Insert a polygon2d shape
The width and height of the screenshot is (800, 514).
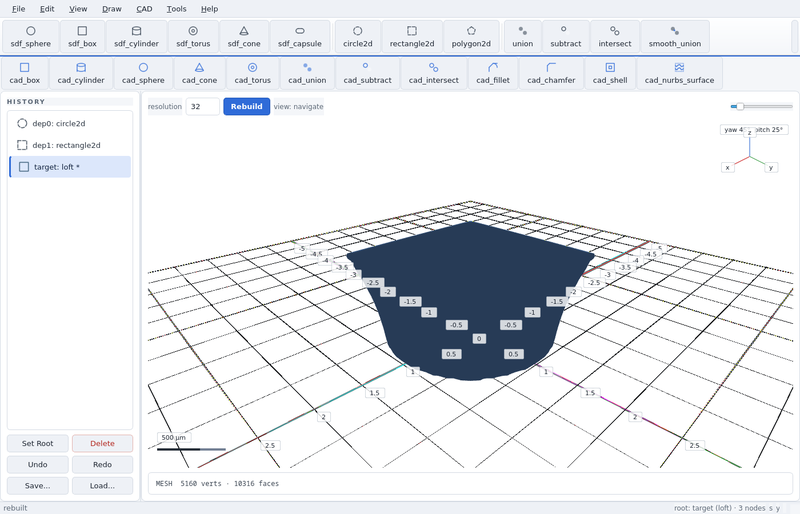tap(471, 37)
